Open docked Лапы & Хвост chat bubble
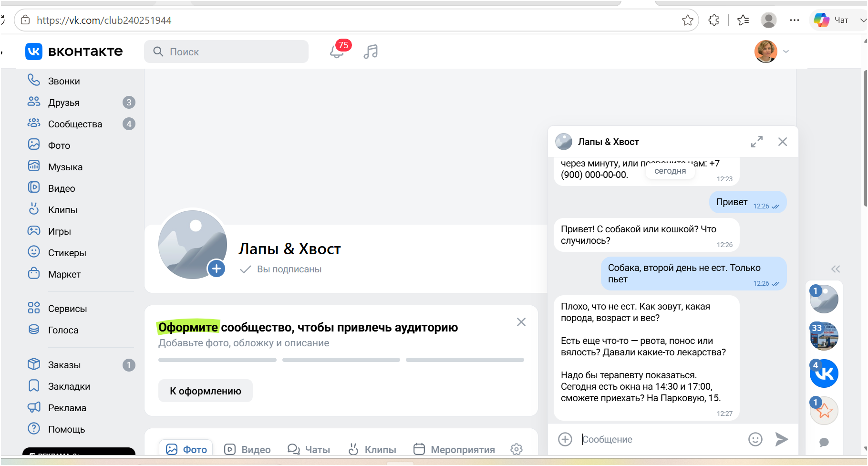The image size is (868, 466). 824,299
